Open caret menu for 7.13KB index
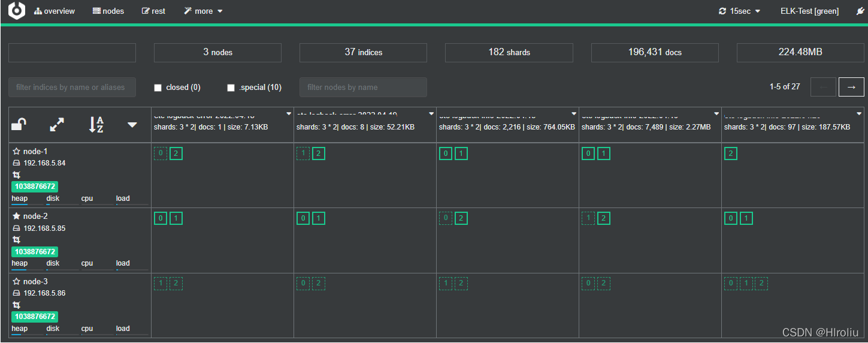The image size is (868, 343). 289,113
